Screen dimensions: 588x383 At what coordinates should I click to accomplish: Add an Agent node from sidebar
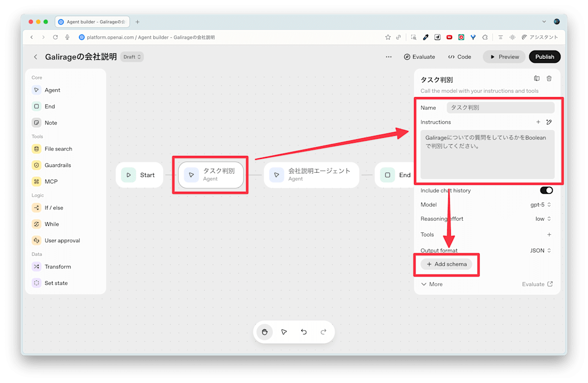tap(46, 90)
